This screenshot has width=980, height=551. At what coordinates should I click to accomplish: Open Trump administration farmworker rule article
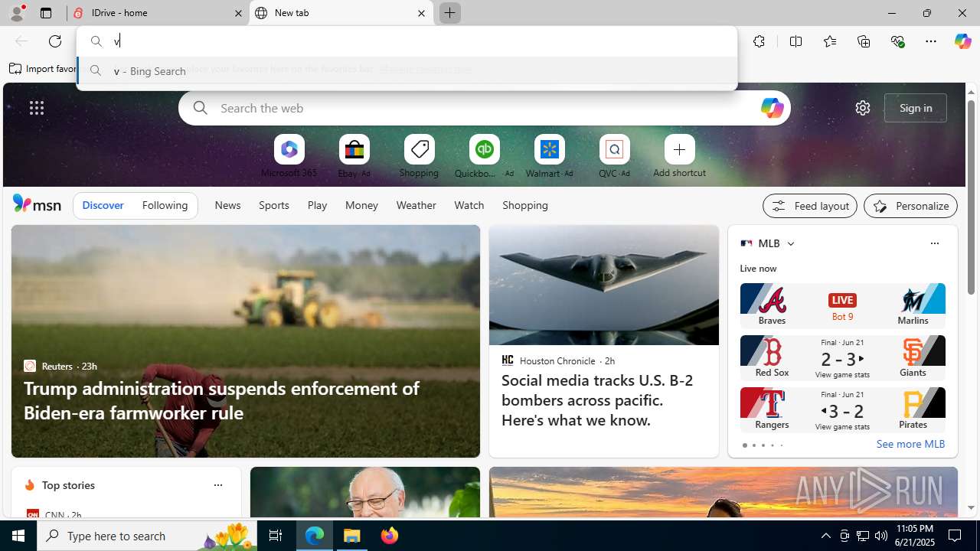pyautogui.click(x=221, y=400)
